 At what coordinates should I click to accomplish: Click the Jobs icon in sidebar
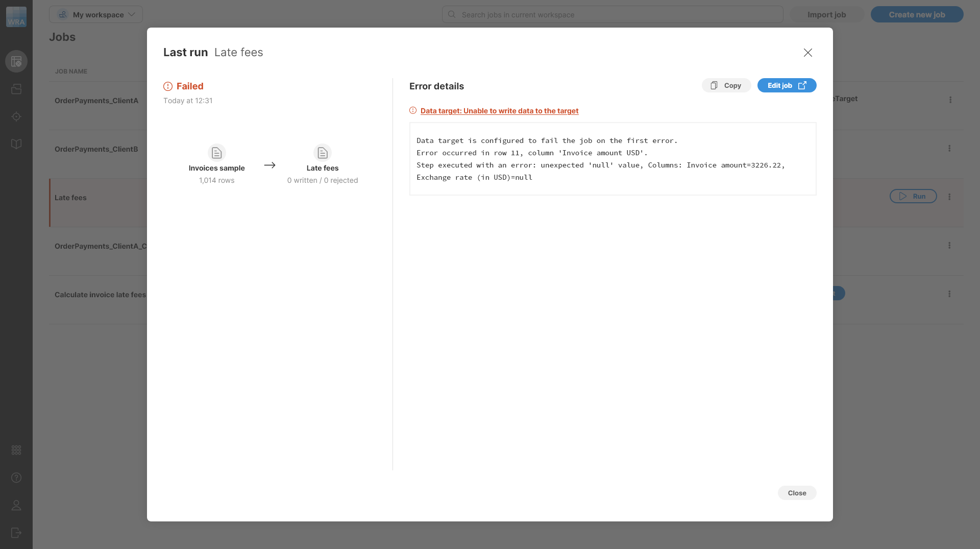click(x=16, y=61)
